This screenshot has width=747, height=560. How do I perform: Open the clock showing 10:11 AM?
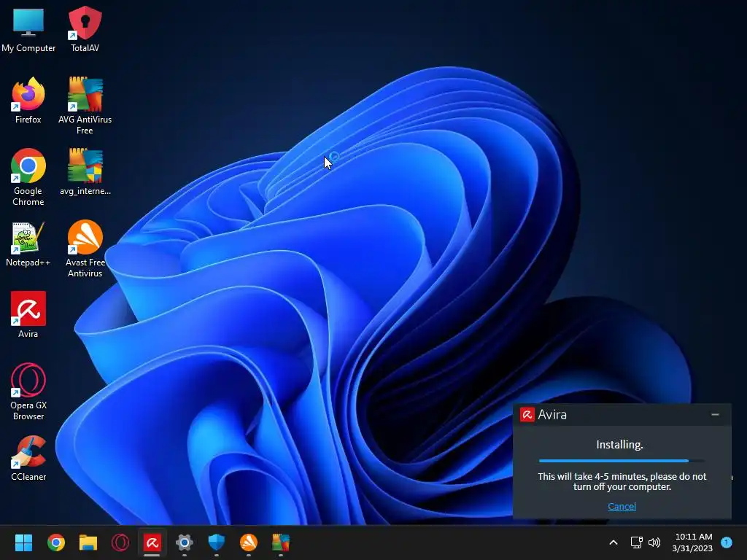(693, 542)
